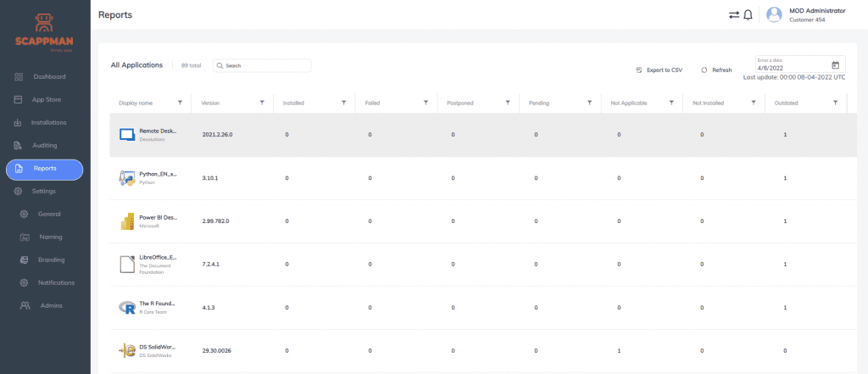Filter the Outdated column

tap(835, 103)
